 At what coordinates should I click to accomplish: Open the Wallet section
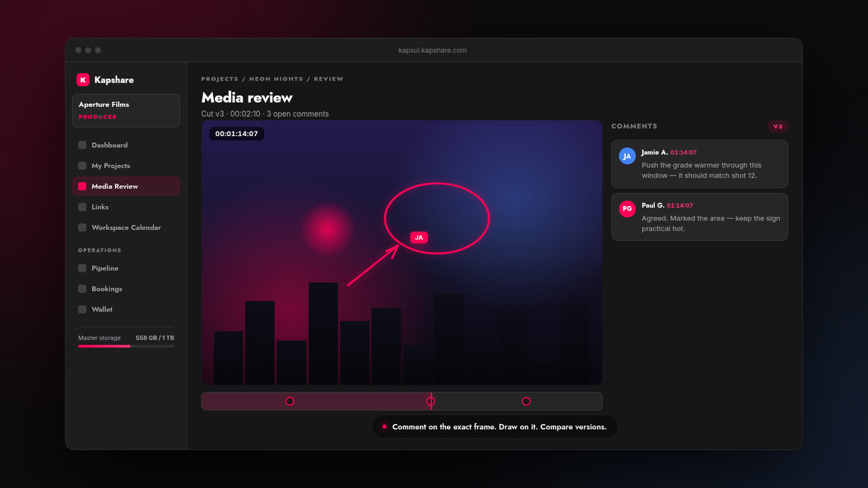[126, 309]
